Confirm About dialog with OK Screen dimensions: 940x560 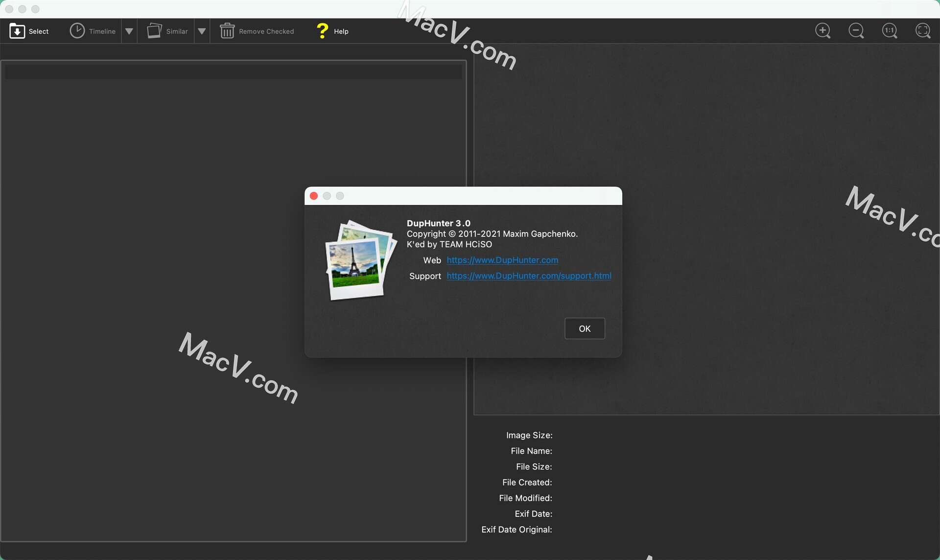tap(585, 328)
